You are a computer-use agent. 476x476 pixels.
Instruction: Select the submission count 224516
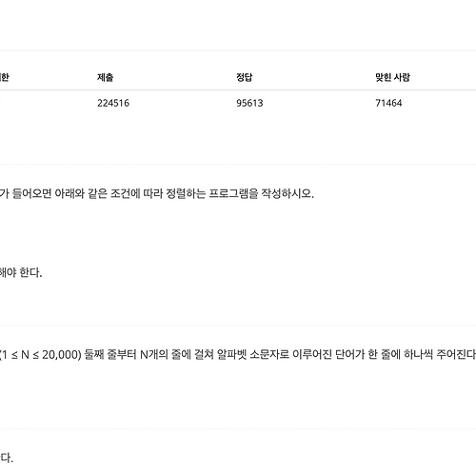tap(113, 103)
